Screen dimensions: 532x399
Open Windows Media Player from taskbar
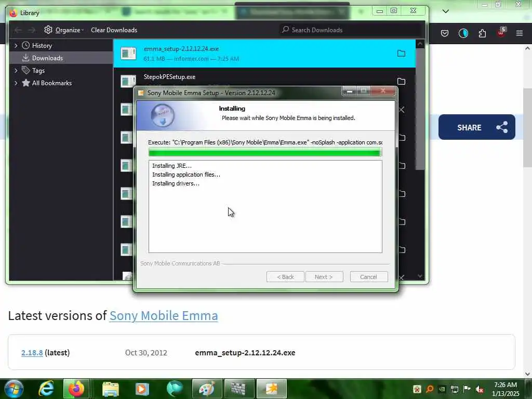click(142, 389)
